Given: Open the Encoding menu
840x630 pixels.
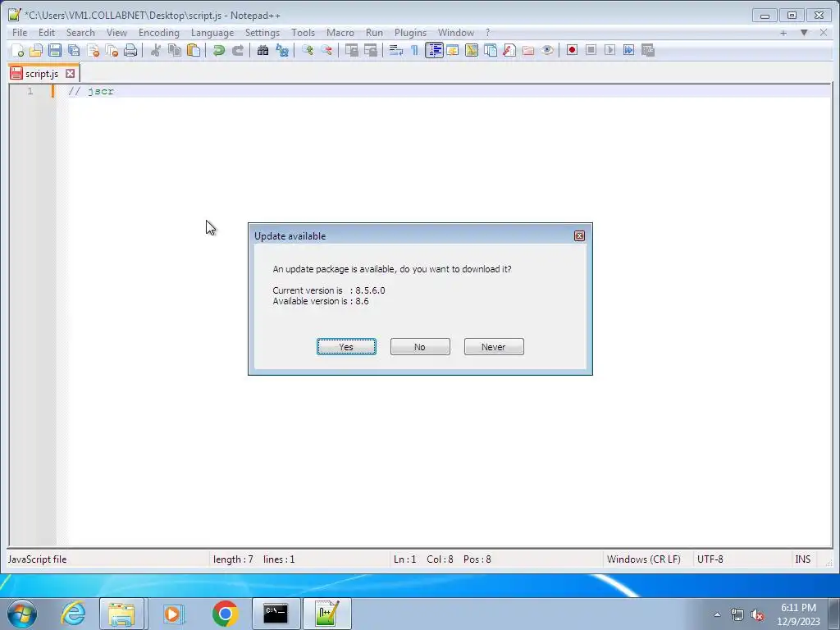Looking at the screenshot, I should click(159, 33).
